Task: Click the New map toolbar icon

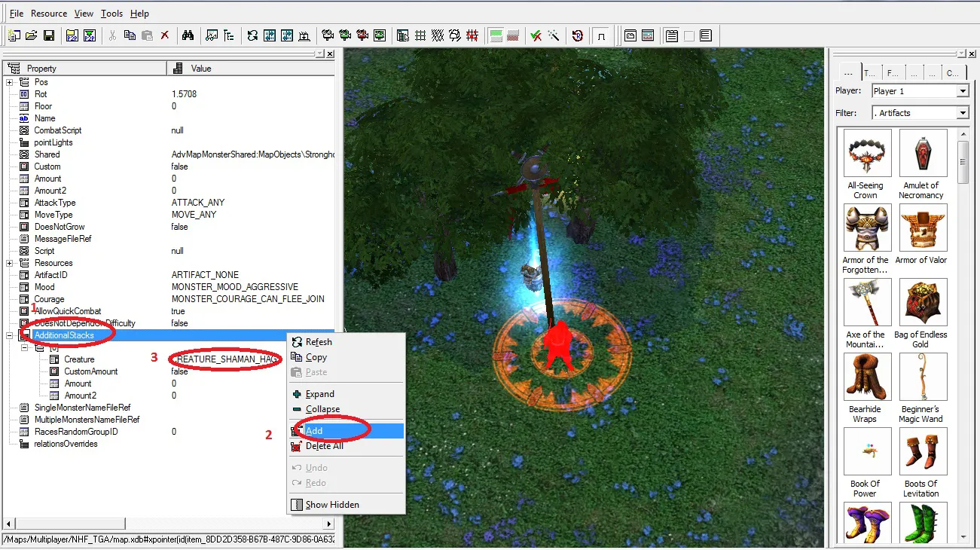Action: [x=14, y=35]
